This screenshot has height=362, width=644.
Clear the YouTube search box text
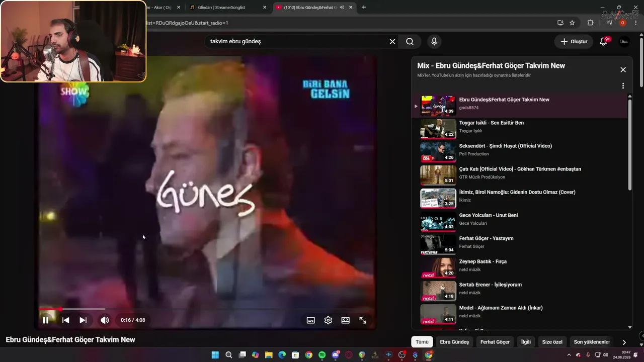[x=392, y=42]
